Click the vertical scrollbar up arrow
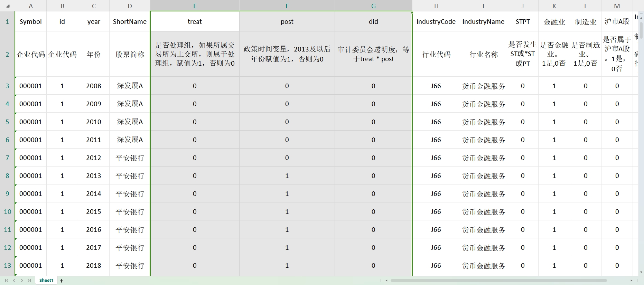This screenshot has width=644, height=285. pos(641,17)
